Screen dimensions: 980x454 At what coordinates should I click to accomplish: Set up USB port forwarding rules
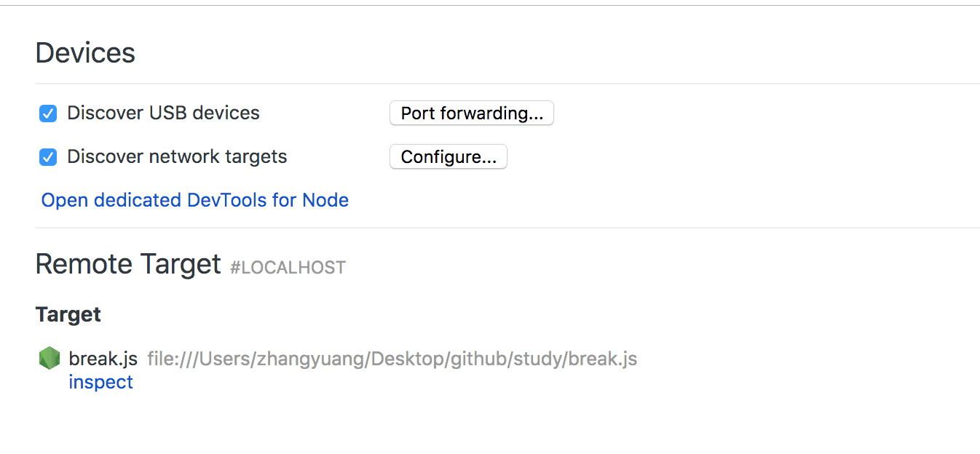pyautogui.click(x=472, y=113)
